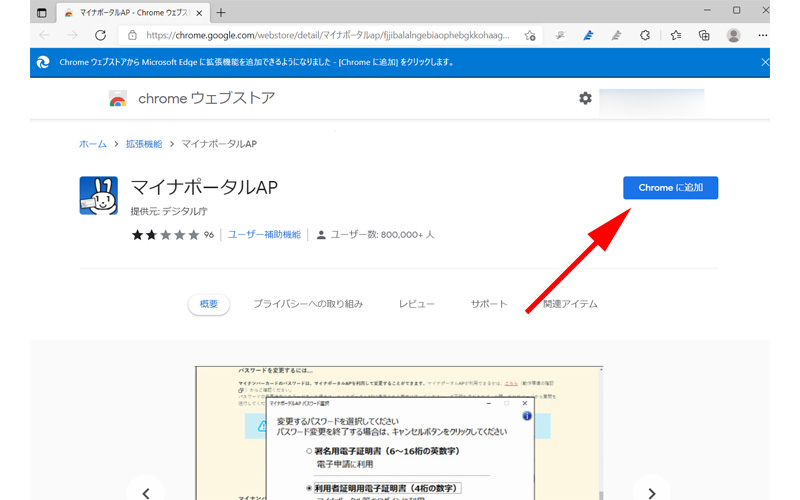800x500 pixels.
Task: Open Edge settings and more menu
Action: (763, 35)
